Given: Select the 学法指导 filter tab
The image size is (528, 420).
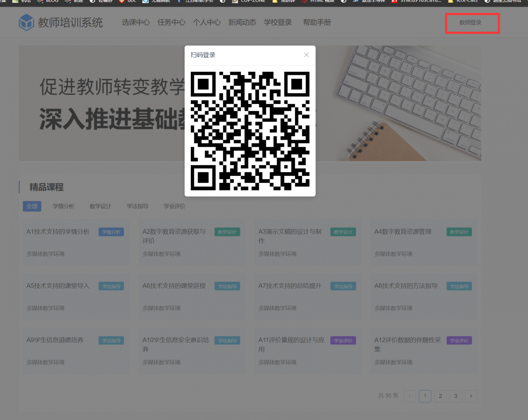Looking at the screenshot, I should pos(138,206).
